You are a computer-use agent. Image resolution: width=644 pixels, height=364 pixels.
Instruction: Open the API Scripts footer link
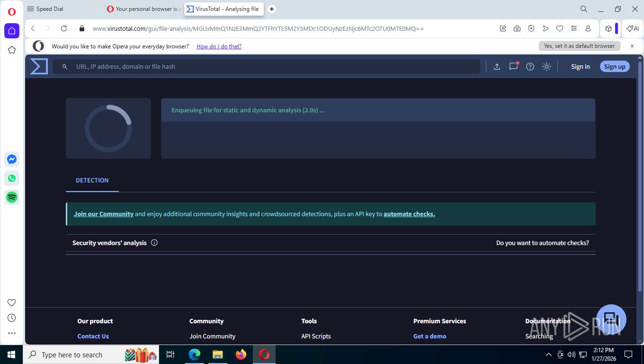316,337
